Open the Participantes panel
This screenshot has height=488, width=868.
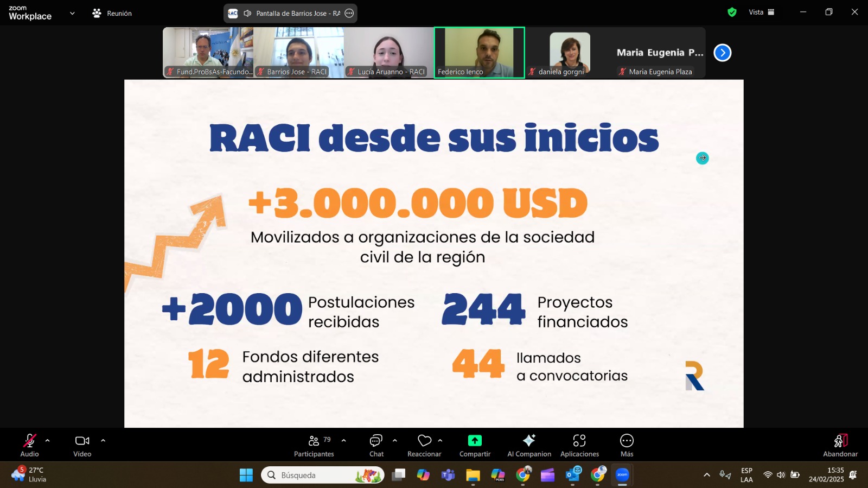314,445
